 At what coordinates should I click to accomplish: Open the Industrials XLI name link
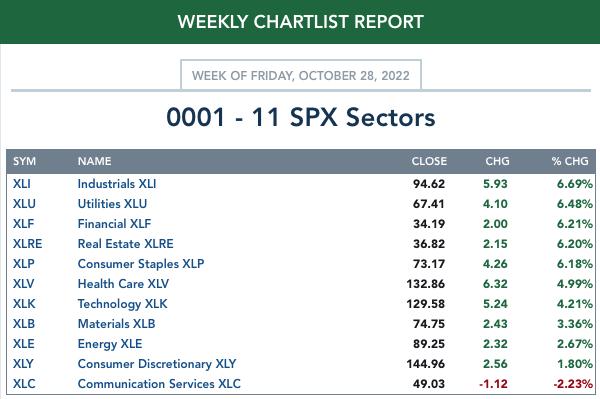tap(117, 184)
